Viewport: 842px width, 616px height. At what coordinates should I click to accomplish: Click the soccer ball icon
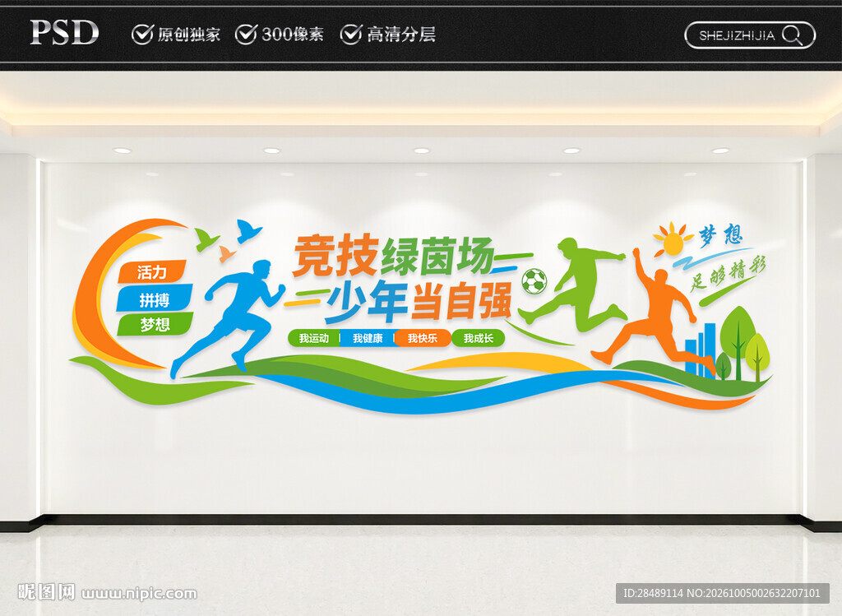pos(534,281)
